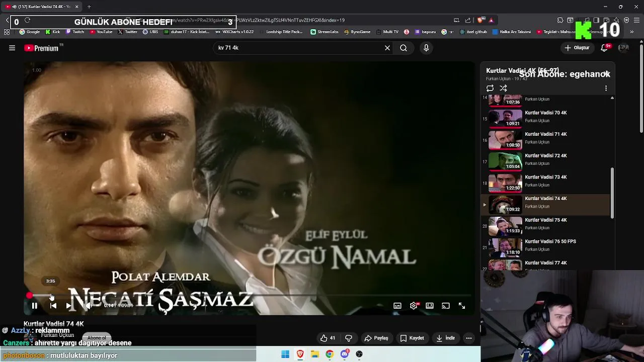Open the Brave browser taskbar icon

[300, 354]
